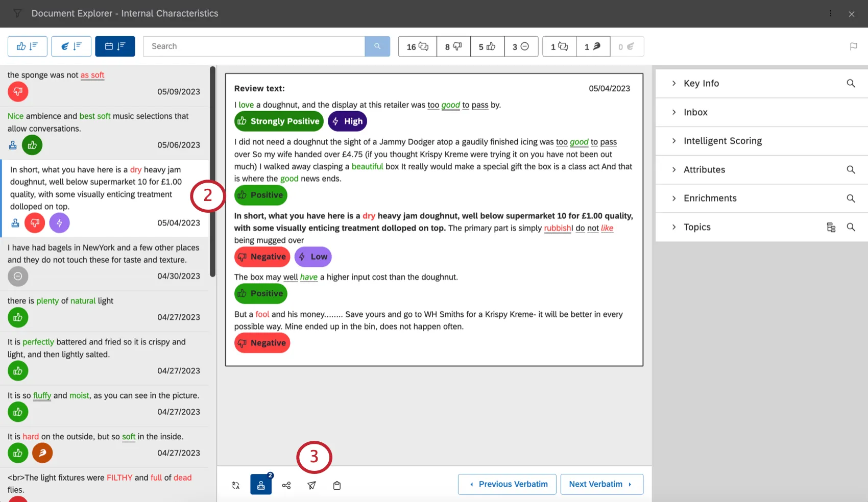868x502 pixels.
Task: Click thumbs-up on 'hard on the outside' entry
Action: click(18, 453)
